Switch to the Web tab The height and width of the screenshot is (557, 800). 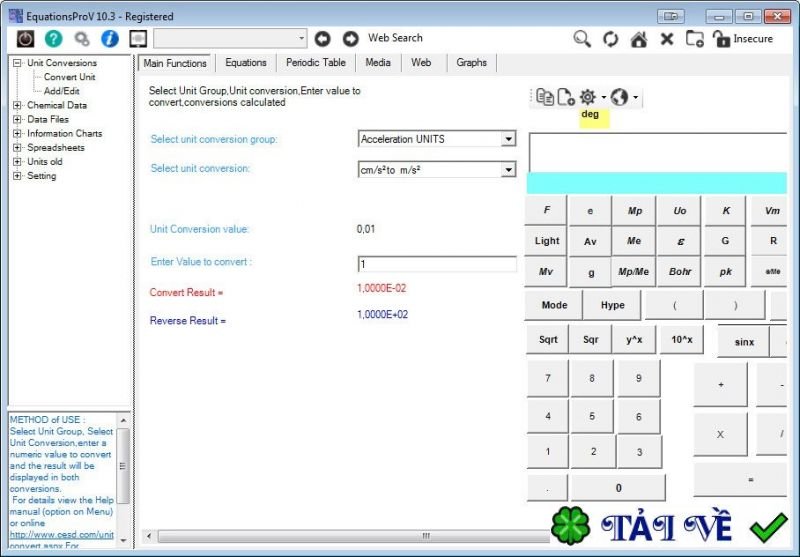point(421,63)
